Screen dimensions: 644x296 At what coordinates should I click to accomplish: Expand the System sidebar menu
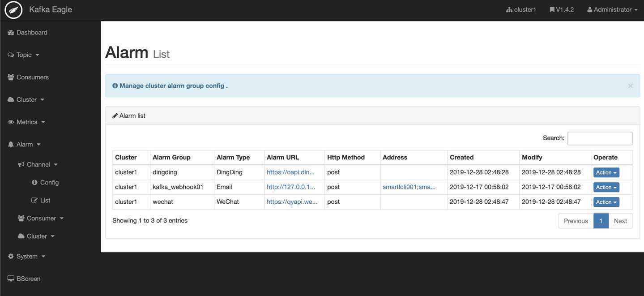[x=27, y=256]
